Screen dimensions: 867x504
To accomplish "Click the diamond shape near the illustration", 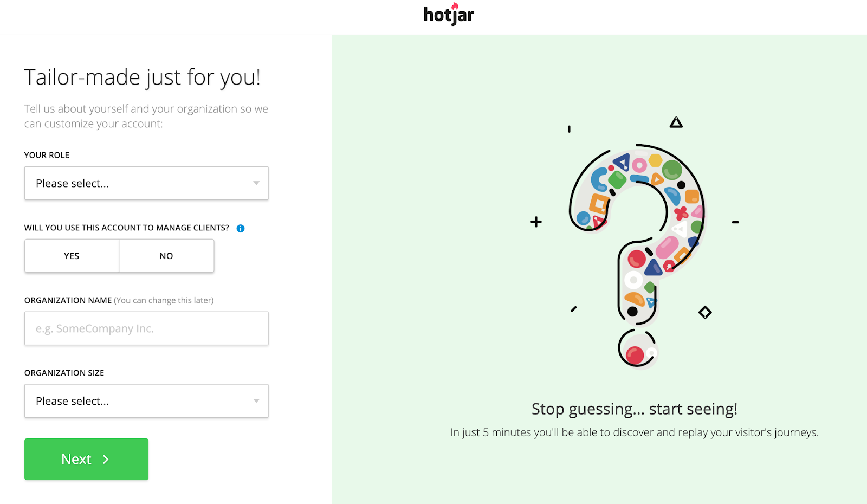I will tap(705, 312).
